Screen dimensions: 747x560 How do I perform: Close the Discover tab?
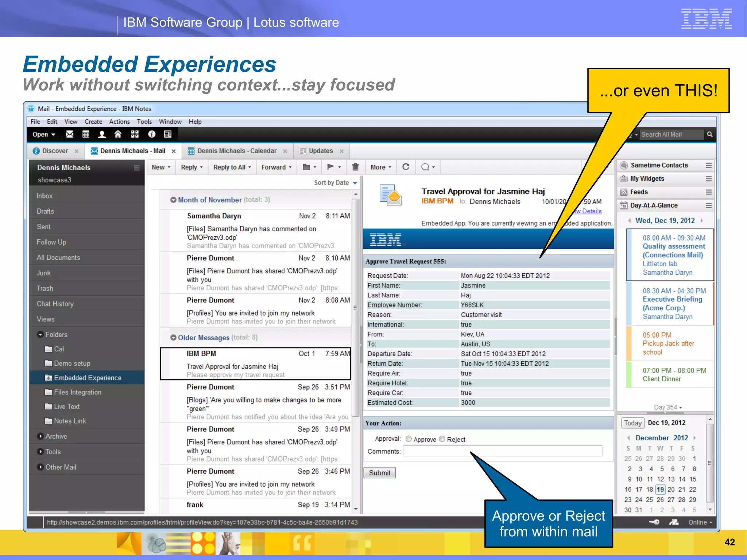click(77, 151)
